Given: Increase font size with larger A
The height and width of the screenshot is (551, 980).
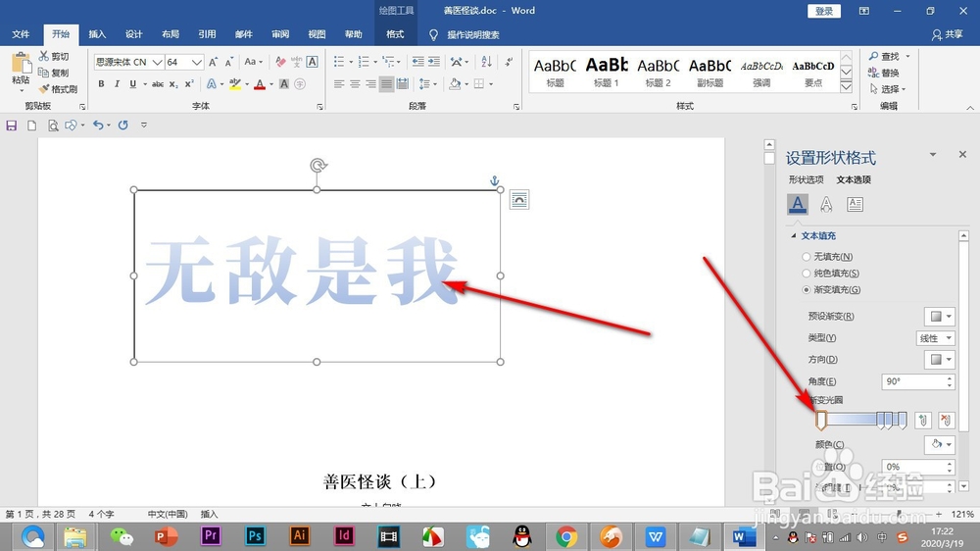Looking at the screenshot, I should point(213,62).
